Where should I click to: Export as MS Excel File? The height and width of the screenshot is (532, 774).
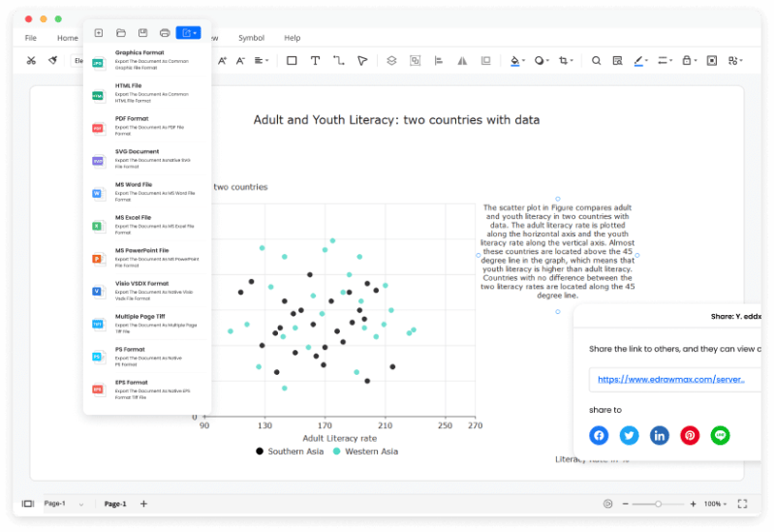[147, 225]
